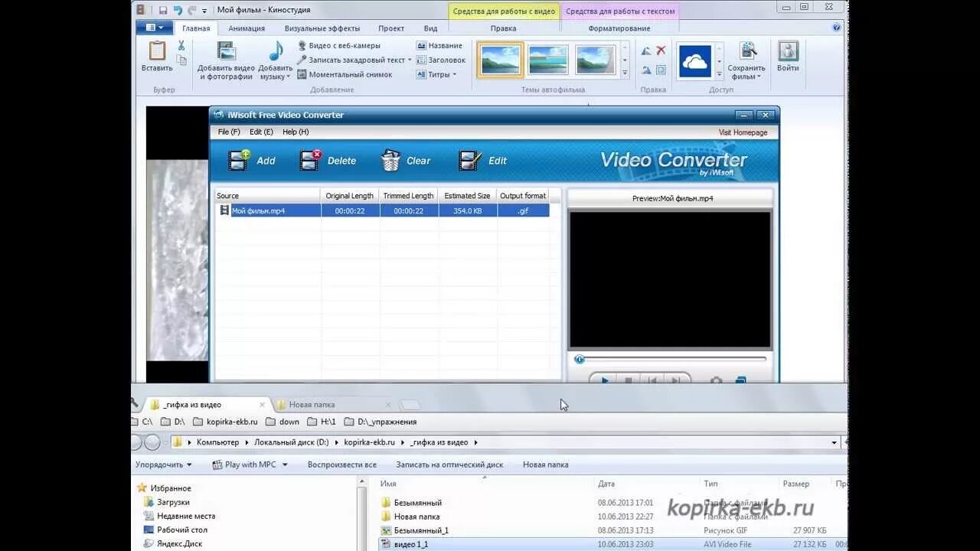Click the rotate right icon in Правка group
This screenshot has width=980, height=551.
click(x=645, y=70)
